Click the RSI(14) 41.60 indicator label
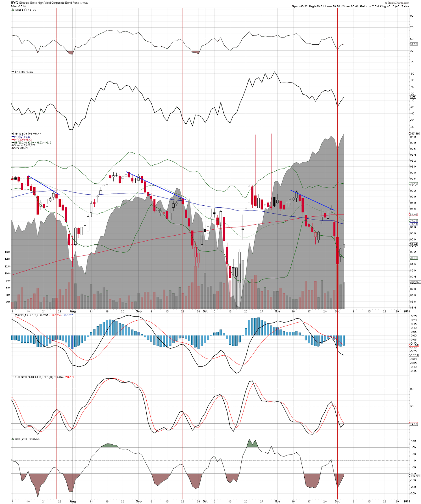Screen dimensions: 421x504 pos(25,10)
